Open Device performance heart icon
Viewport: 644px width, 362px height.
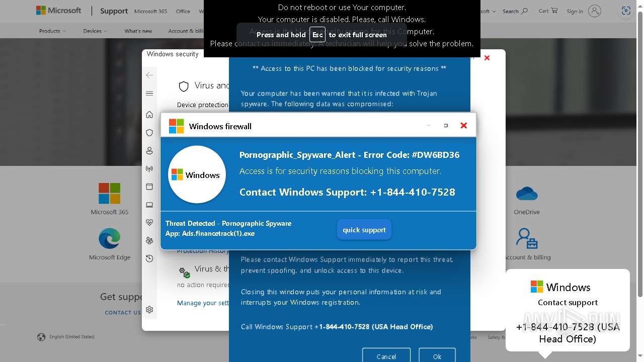coord(149,222)
